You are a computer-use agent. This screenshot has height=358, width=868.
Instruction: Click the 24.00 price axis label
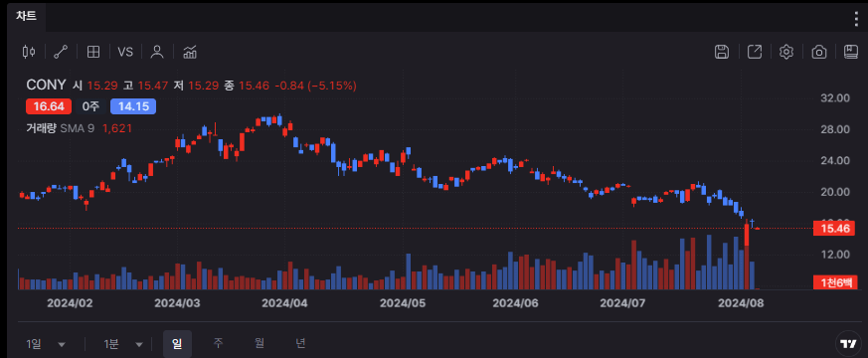[x=834, y=161]
